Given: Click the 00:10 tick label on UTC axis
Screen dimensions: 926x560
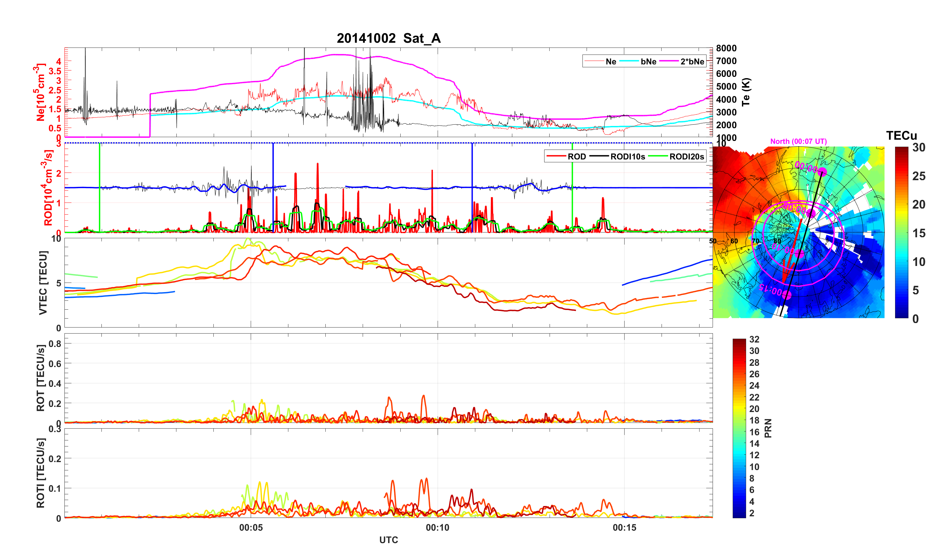Looking at the screenshot, I should (x=437, y=528).
